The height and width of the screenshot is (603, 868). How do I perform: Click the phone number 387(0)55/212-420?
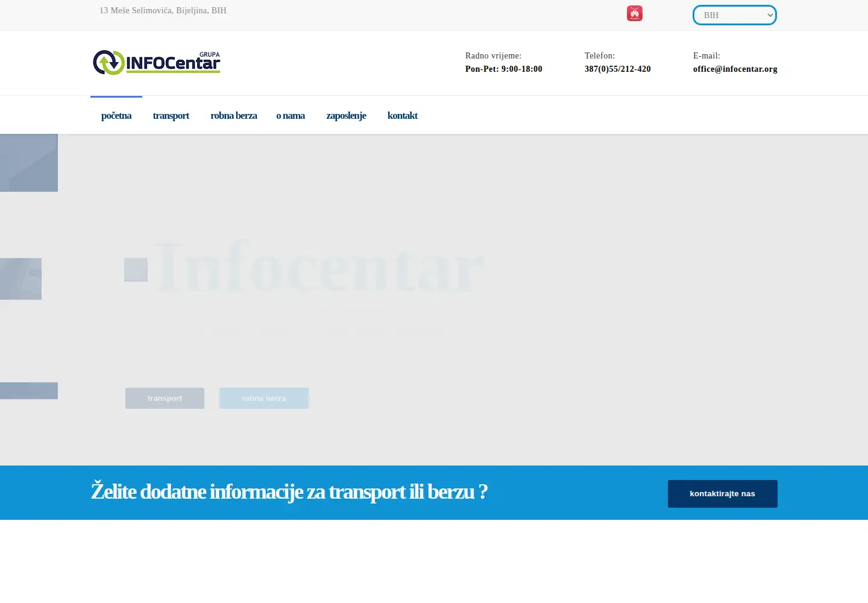click(618, 69)
